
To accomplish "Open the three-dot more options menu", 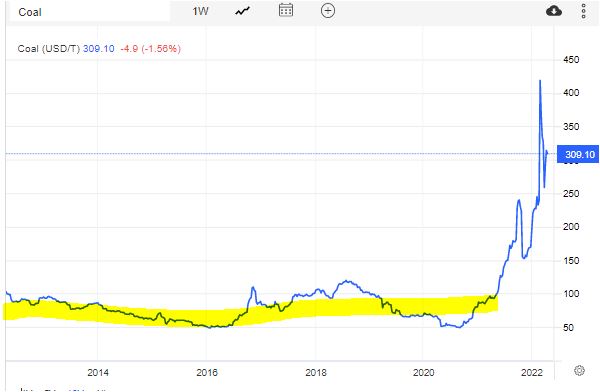I will (x=584, y=11).
